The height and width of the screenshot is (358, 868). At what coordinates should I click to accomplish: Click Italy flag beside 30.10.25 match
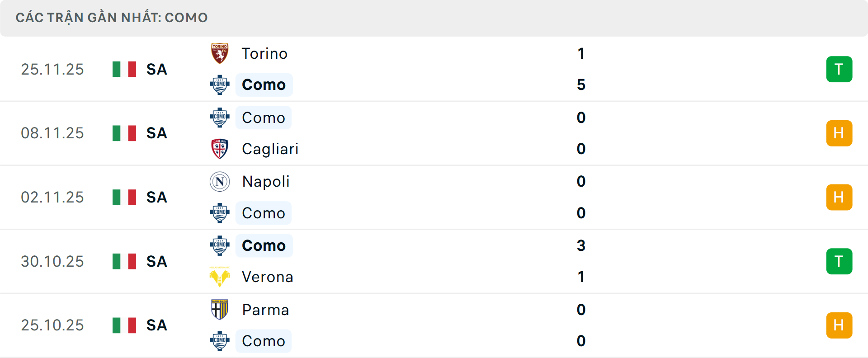[x=124, y=261]
